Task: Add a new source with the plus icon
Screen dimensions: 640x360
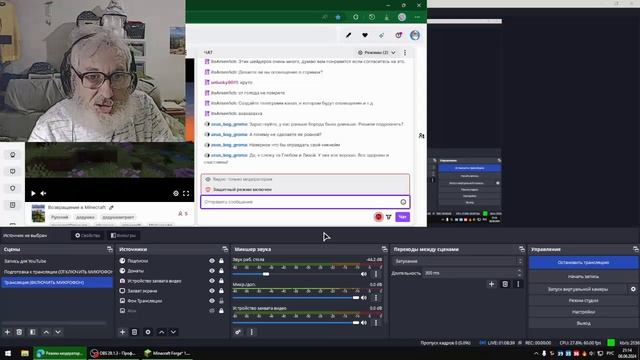Action: click(x=122, y=332)
